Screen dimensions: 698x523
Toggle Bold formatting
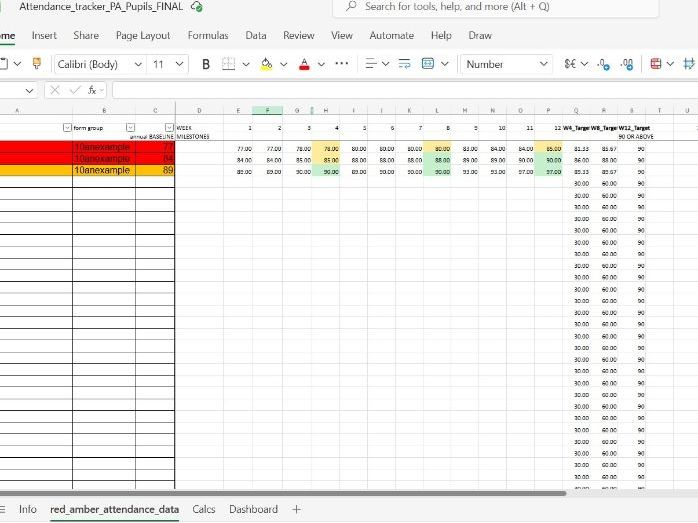coord(206,64)
